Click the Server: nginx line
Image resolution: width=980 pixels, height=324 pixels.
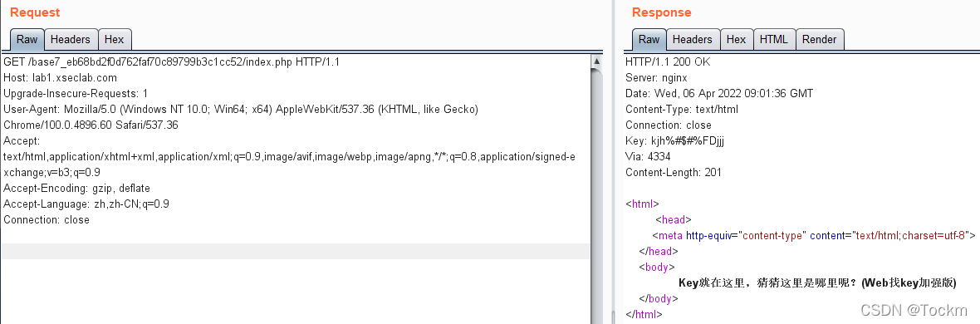(656, 78)
